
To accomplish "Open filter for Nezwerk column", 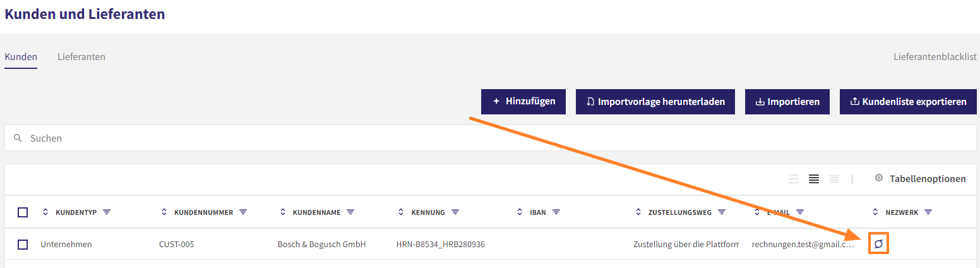I will tap(928, 212).
